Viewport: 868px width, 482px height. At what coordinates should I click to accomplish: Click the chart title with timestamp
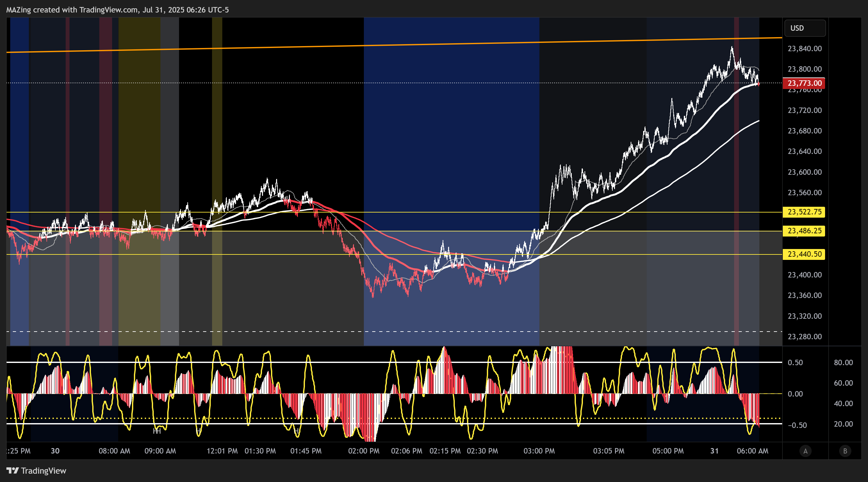pyautogui.click(x=117, y=10)
